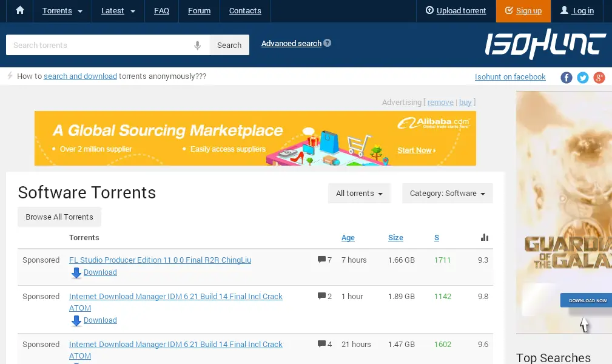The image size is (612, 364).
Task: Click the Download link under the 1.89 GB IDM torrent
Action: 100,320
